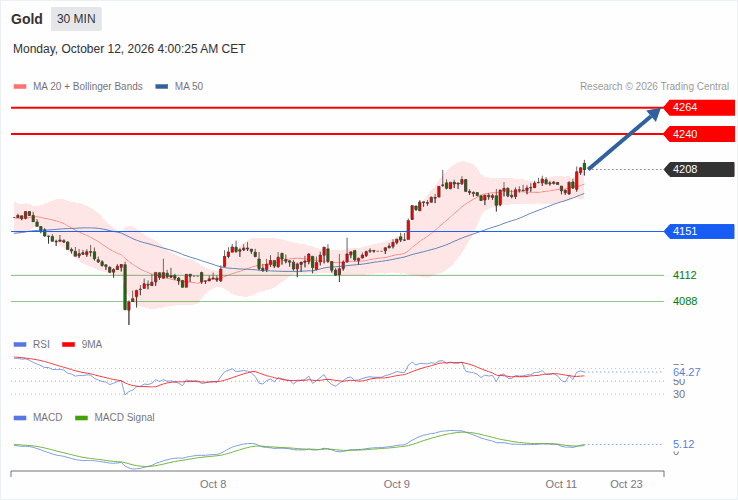Select the 4240 resistance price label
738x500 pixels.
pyautogui.click(x=699, y=134)
